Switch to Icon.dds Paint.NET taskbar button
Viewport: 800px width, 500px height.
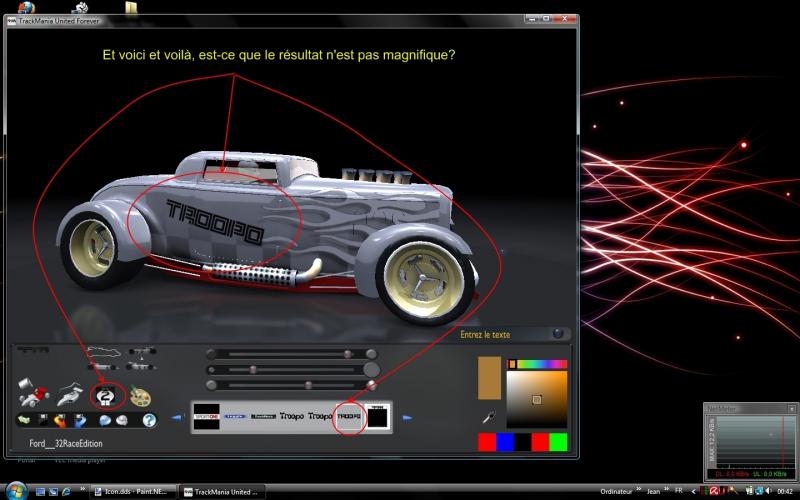pos(134,492)
